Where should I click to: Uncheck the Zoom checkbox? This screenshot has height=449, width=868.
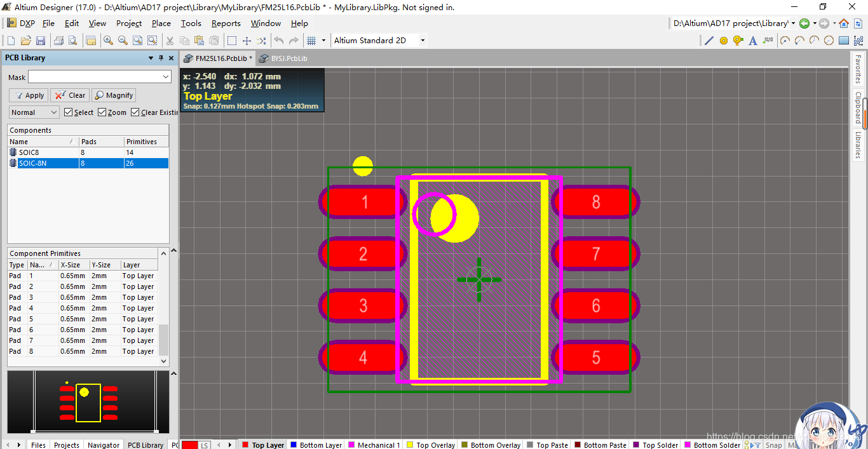click(x=102, y=112)
